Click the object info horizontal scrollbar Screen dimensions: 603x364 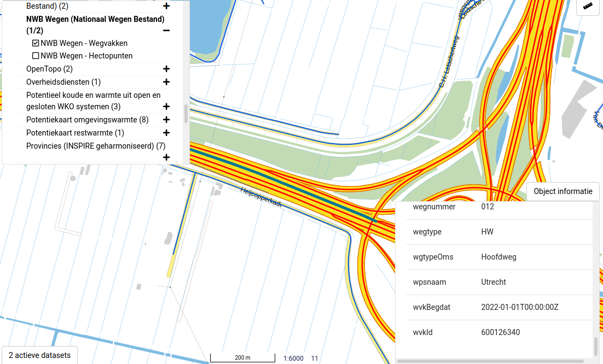(492, 361)
